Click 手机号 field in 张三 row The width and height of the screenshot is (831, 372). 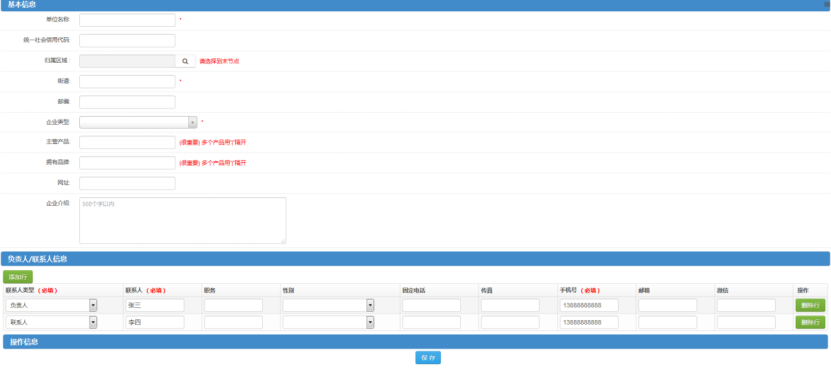pyautogui.click(x=589, y=305)
